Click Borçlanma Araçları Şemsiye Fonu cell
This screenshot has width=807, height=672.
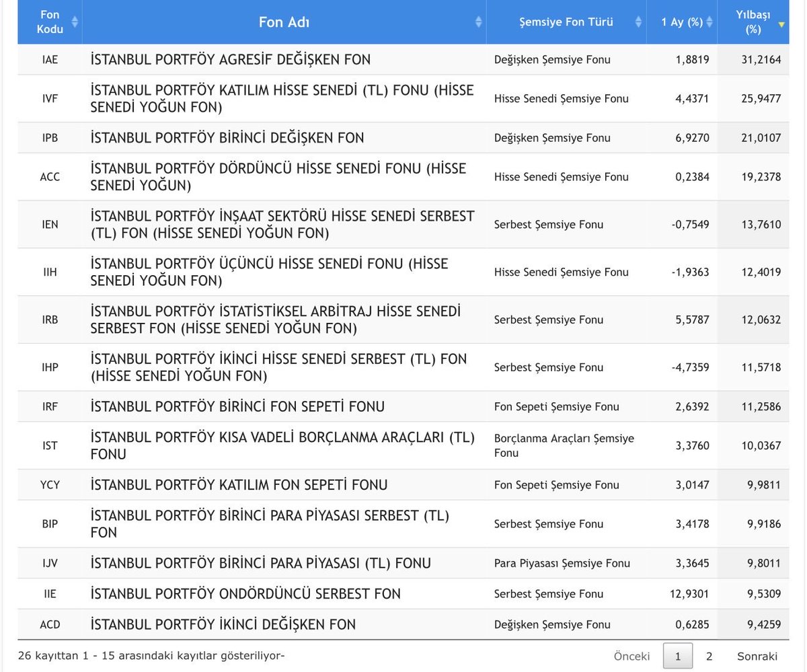coord(564,445)
